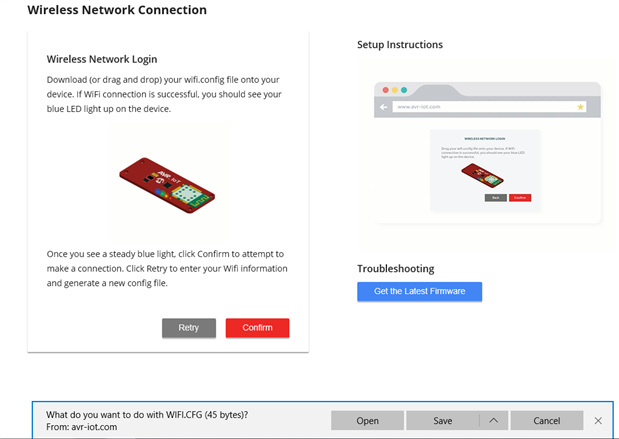Click mini Back button in setup illustration

[x=495, y=198]
